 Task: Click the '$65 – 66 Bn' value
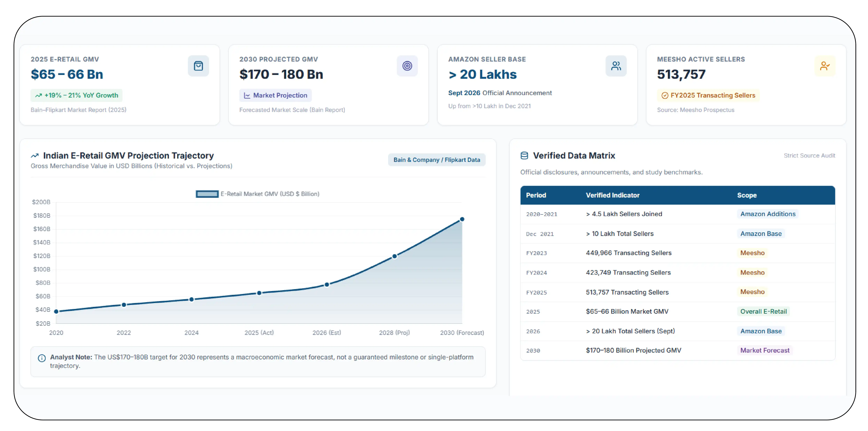pyautogui.click(x=67, y=74)
